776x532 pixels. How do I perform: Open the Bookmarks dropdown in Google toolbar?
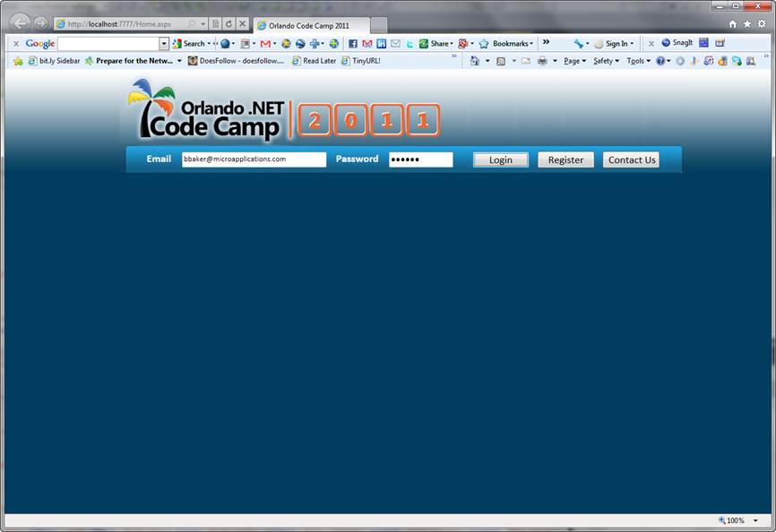click(x=507, y=43)
